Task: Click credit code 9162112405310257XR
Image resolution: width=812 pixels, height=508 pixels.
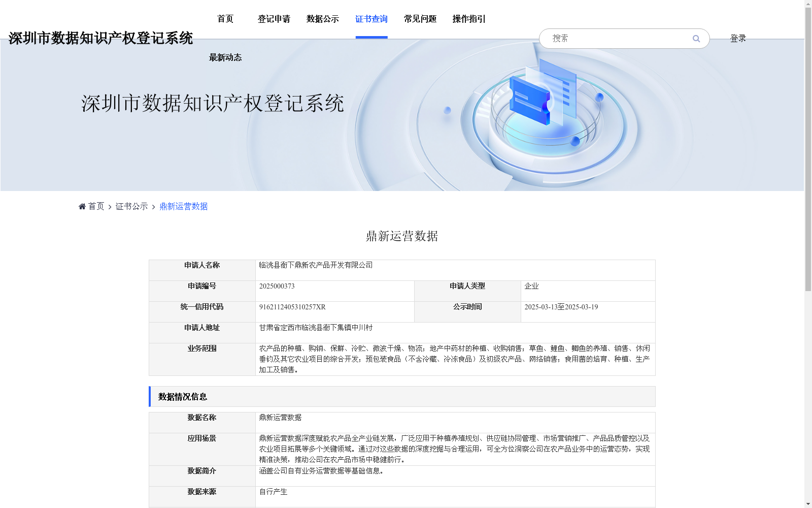Action: [292, 307]
